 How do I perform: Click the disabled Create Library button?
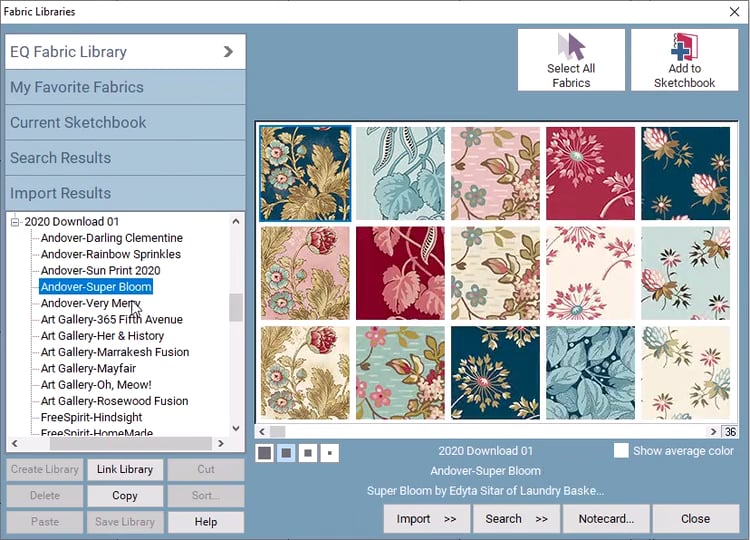tap(44, 469)
